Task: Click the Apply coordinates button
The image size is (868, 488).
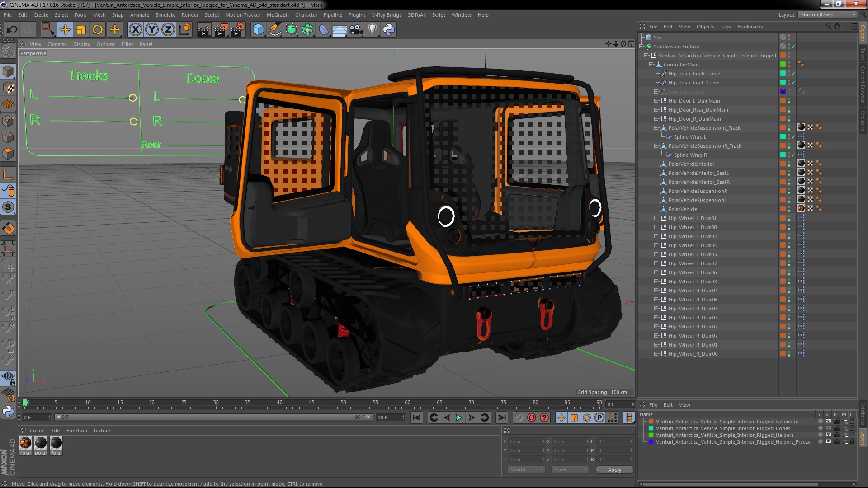Action: click(x=614, y=470)
